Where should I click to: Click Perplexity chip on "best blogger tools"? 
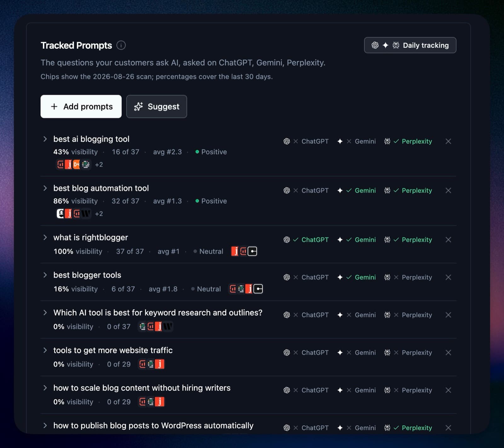point(408,277)
